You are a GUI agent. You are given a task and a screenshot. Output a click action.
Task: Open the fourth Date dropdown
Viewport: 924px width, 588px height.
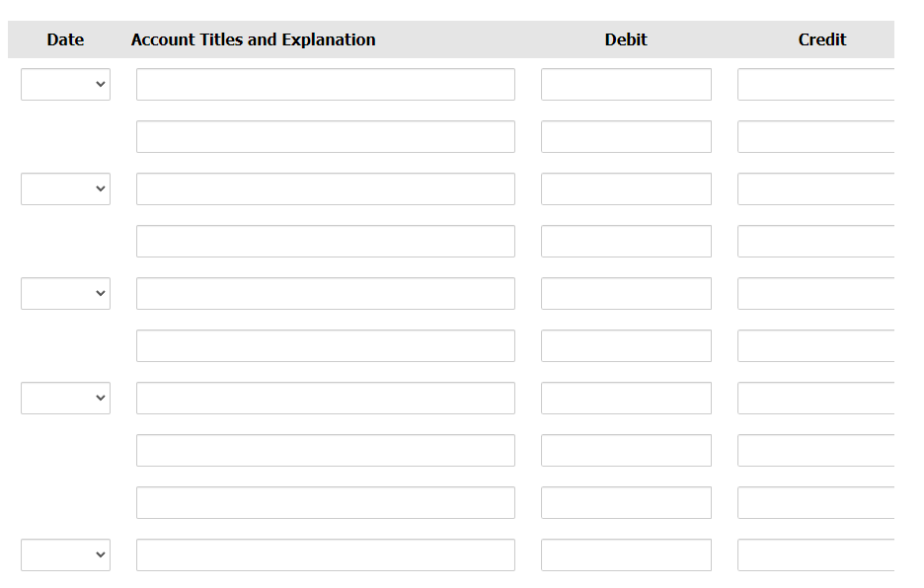(65, 399)
